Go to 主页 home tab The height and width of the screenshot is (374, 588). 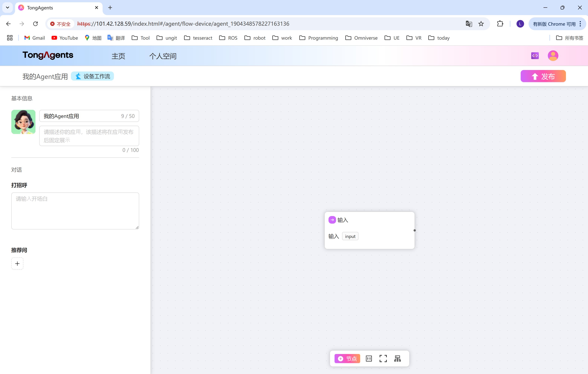(x=118, y=56)
